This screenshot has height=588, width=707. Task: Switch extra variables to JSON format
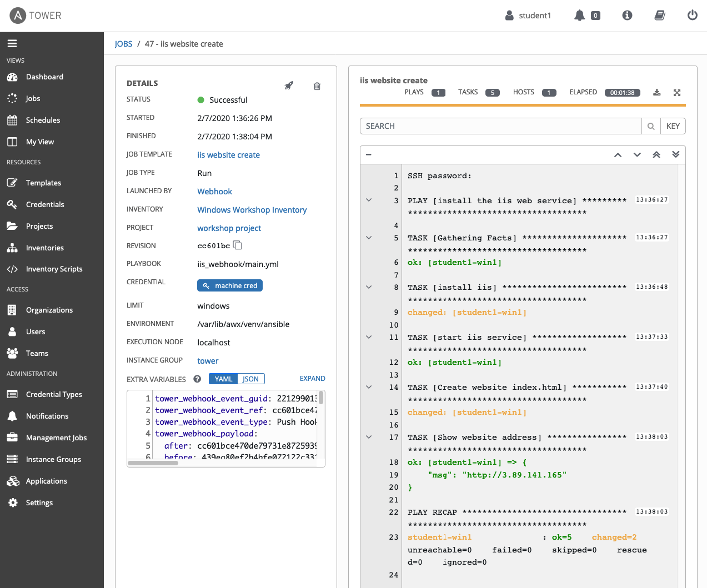(x=250, y=379)
